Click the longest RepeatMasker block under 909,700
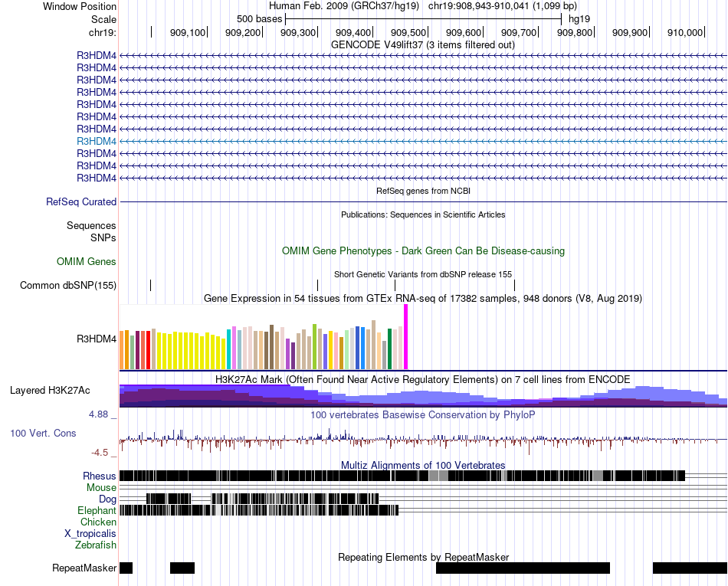 [x=523, y=568]
